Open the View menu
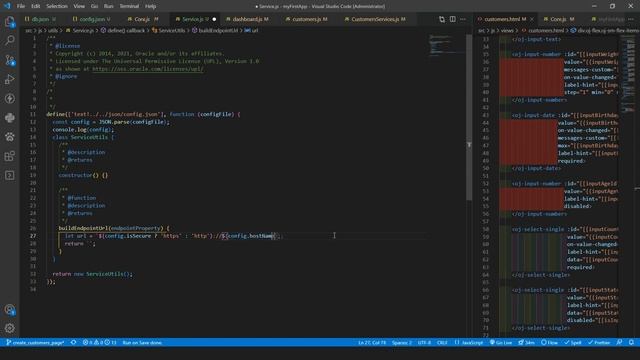 click(79, 6)
